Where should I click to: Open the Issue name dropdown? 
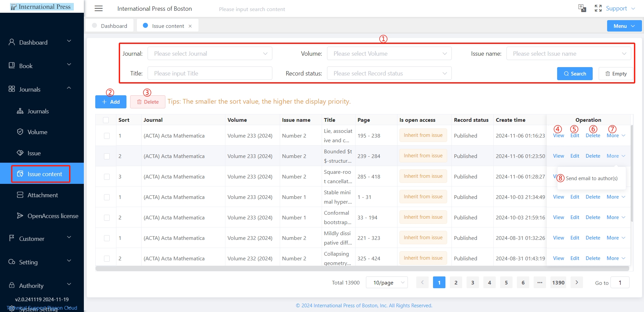tap(569, 53)
